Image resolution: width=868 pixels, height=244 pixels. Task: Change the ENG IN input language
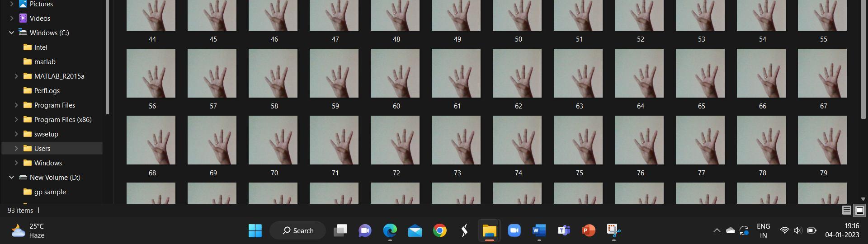point(764,230)
